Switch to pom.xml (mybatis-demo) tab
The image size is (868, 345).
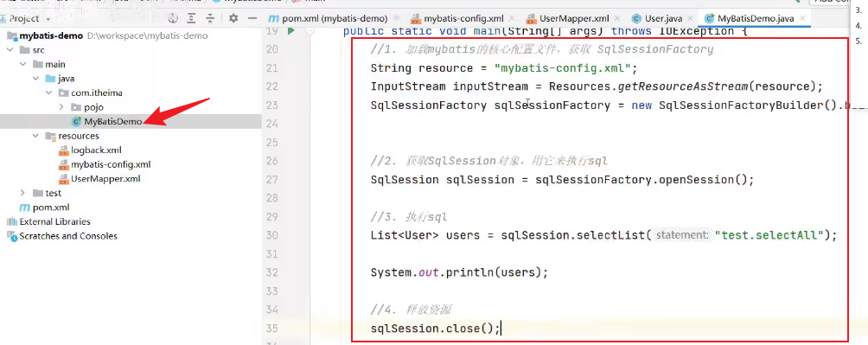click(335, 18)
